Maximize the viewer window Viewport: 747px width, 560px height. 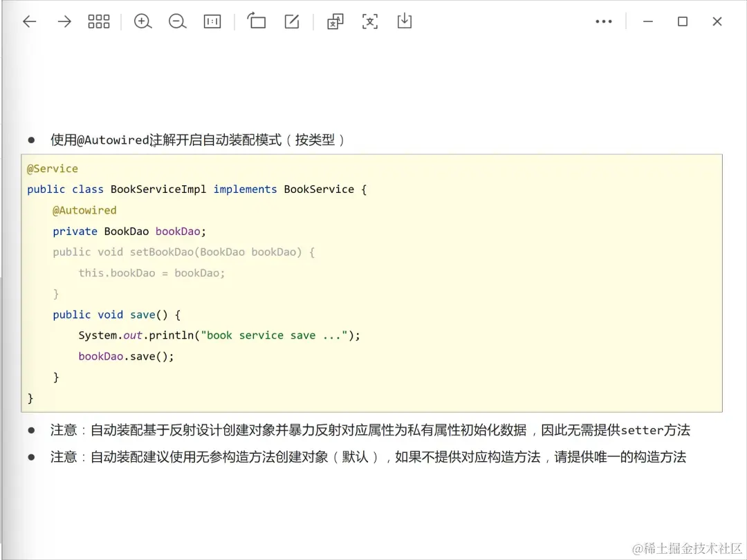[683, 21]
